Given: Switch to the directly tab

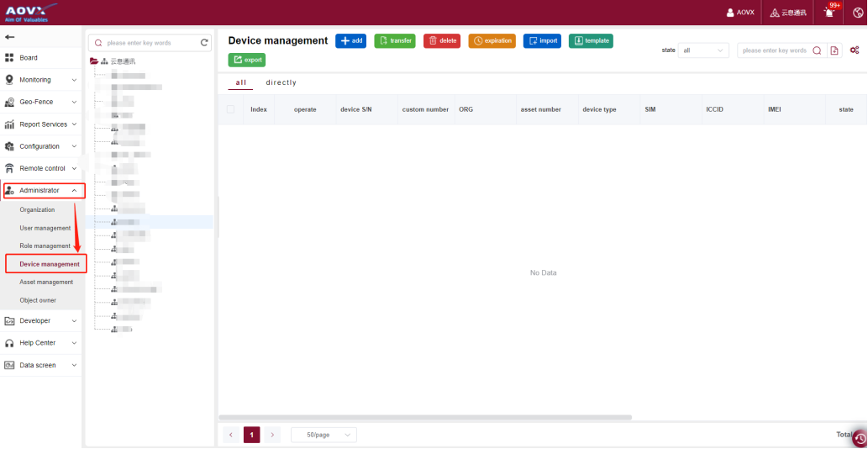Looking at the screenshot, I should tap(281, 82).
